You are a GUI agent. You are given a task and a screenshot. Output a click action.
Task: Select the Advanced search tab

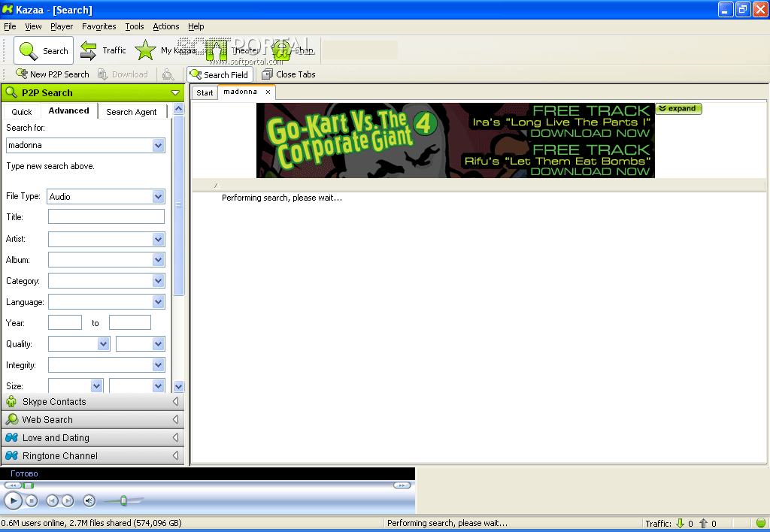point(68,111)
